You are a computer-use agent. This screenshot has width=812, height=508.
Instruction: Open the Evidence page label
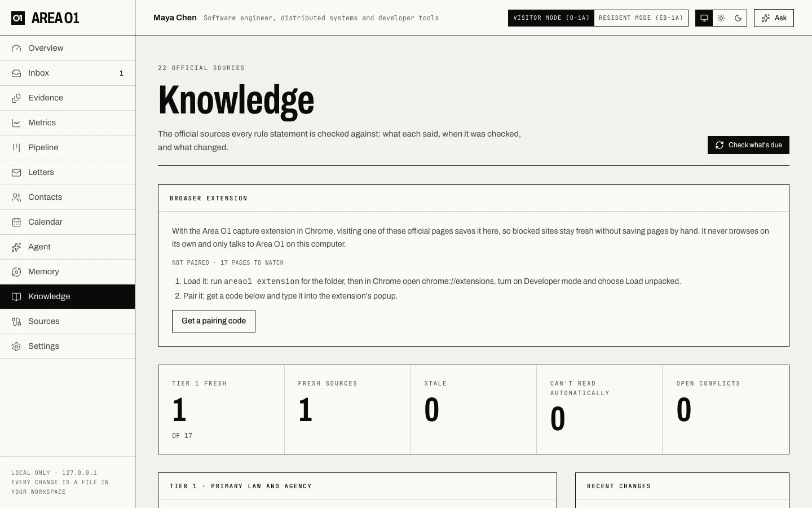pos(46,98)
